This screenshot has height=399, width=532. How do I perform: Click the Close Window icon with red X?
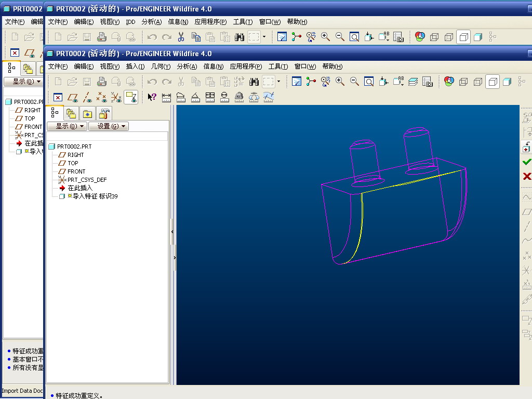(58, 98)
